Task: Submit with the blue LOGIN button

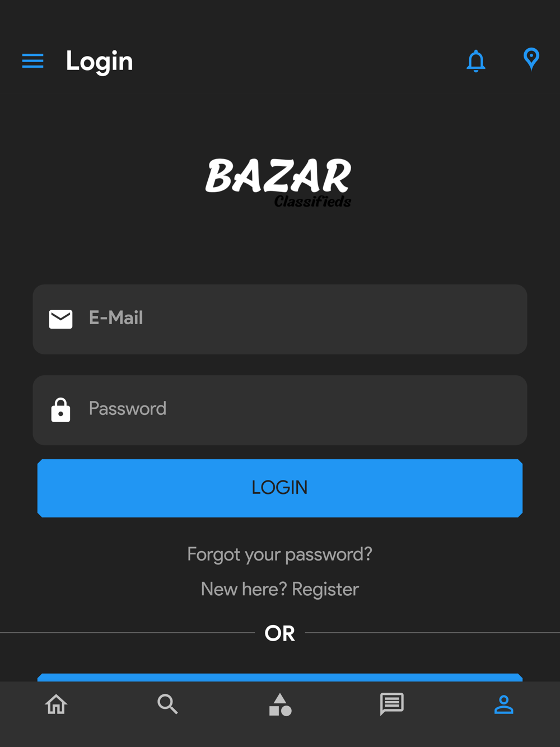Action: (x=280, y=488)
